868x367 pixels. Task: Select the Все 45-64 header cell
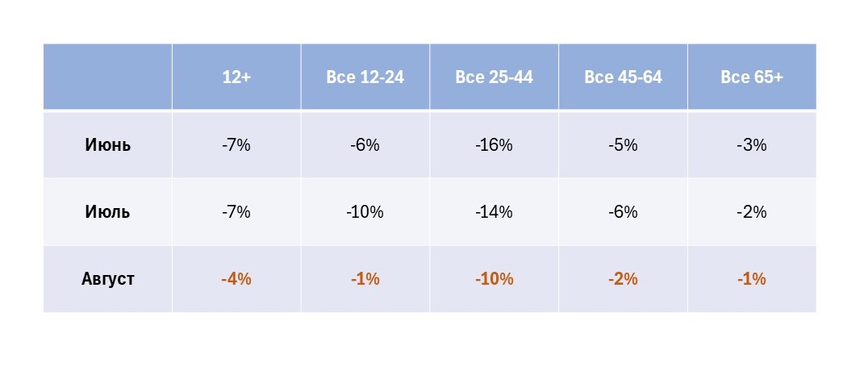coord(623,77)
